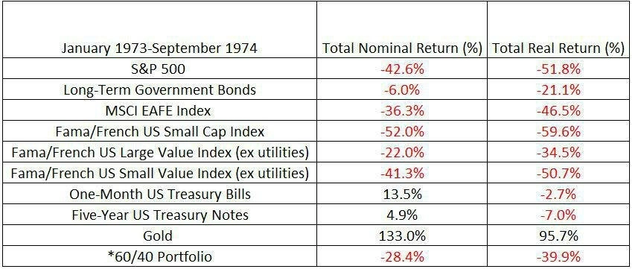Select the -51.8% real return cell

pyautogui.click(x=558, y=69)
